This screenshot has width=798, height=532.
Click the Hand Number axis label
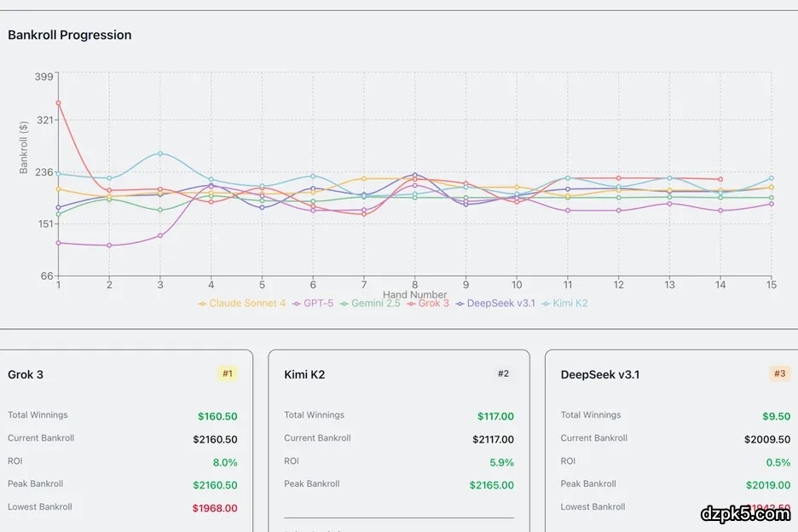click(x=415, y=295)
